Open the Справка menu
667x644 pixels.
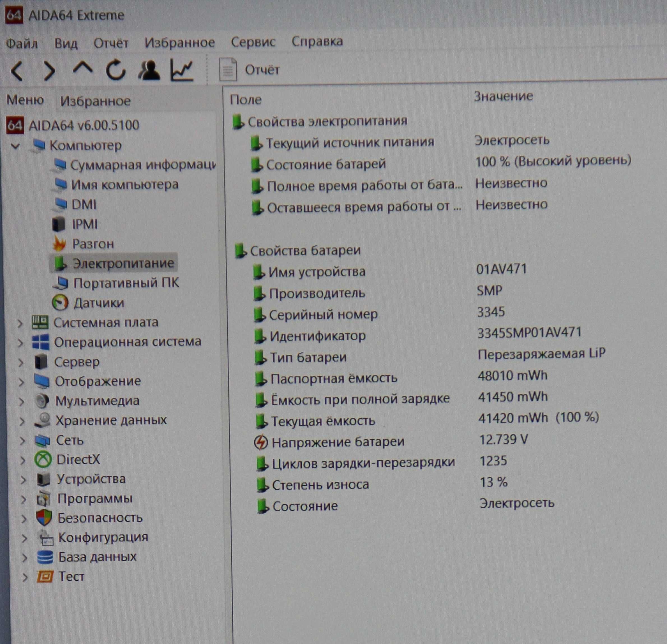(317, 41)
